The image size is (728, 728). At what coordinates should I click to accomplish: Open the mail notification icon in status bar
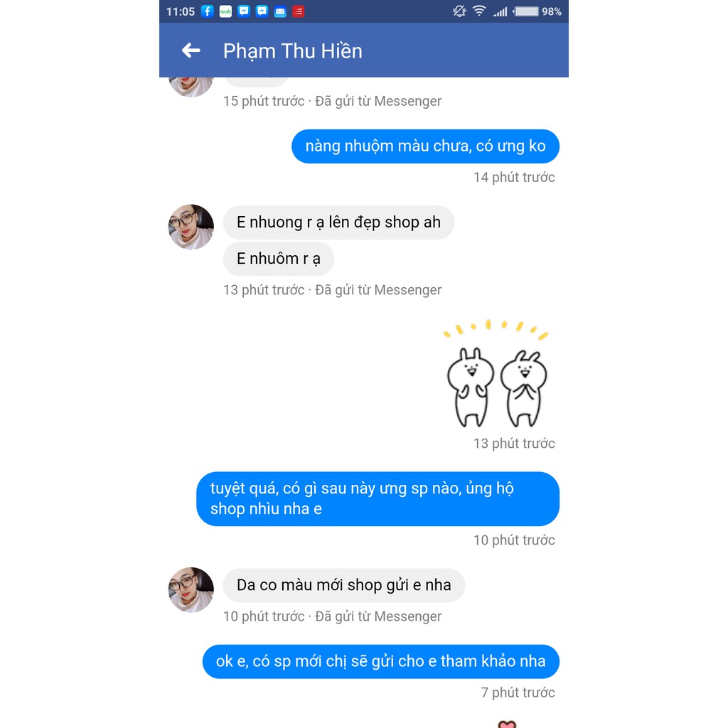pos(280,11)
